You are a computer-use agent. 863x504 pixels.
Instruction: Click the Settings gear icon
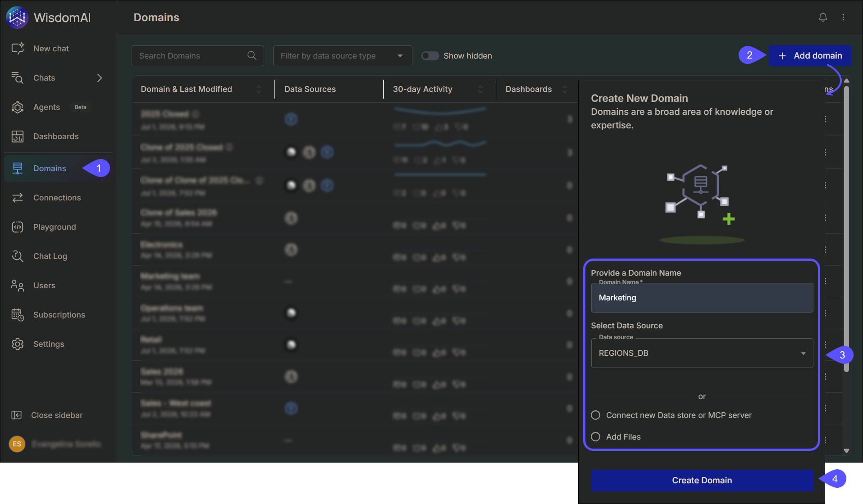pos(18,344)
